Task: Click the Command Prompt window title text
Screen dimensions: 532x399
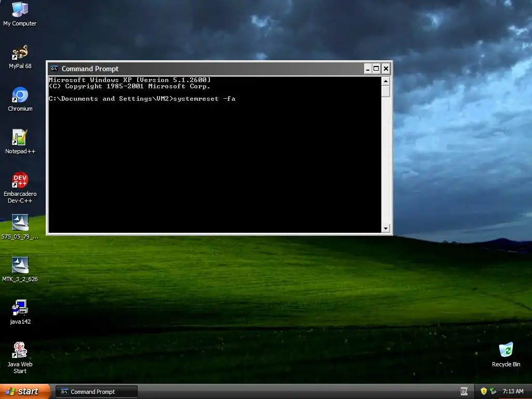Action: pyautogui.click(x=90, y=69)
